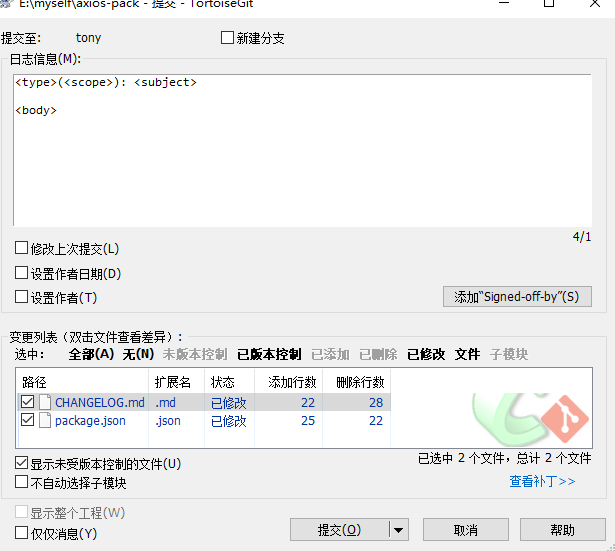615x551 pixels.
Task: Toggle 显示未受版本控制的文件(U) checkbox
Action: (x=21, y=463)
